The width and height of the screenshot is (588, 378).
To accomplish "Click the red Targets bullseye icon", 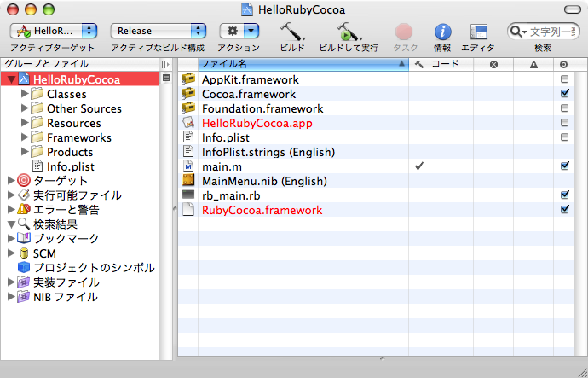I will coord(23,181).
